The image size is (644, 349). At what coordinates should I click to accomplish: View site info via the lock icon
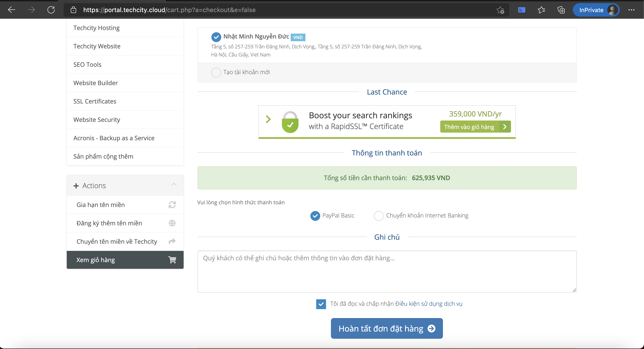point(73,10)
